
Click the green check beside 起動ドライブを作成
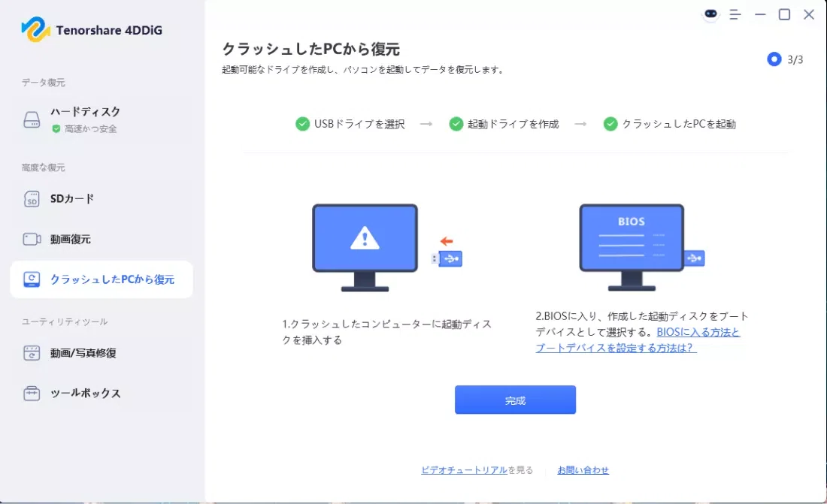point(456,124)
